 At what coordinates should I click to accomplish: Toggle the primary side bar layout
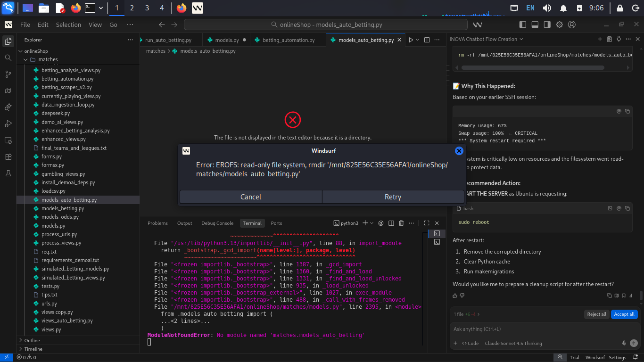point(522,25)
